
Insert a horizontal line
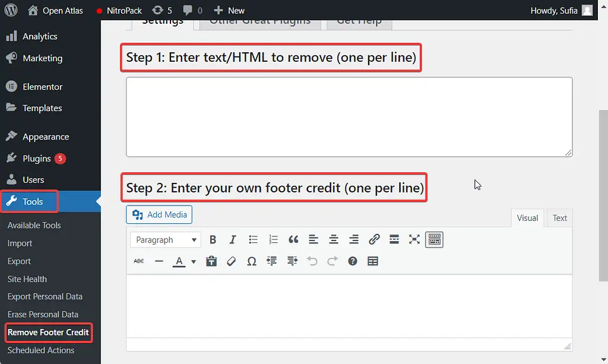coord(159,261)
